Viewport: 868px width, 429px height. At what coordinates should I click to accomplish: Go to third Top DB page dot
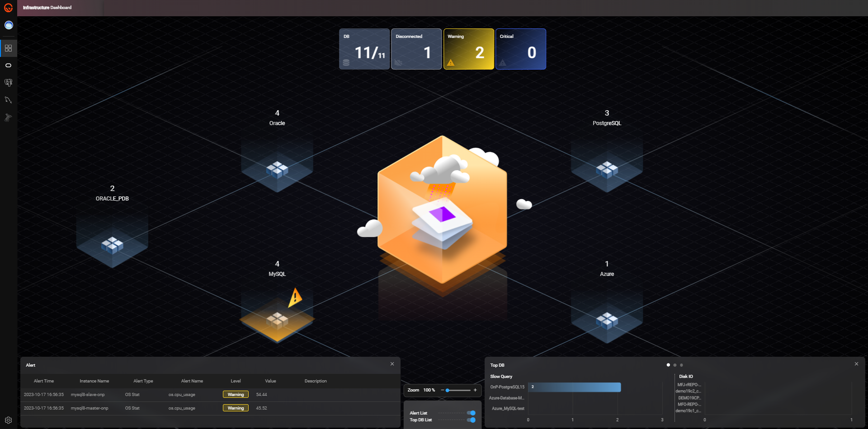(x=681, y=365)
